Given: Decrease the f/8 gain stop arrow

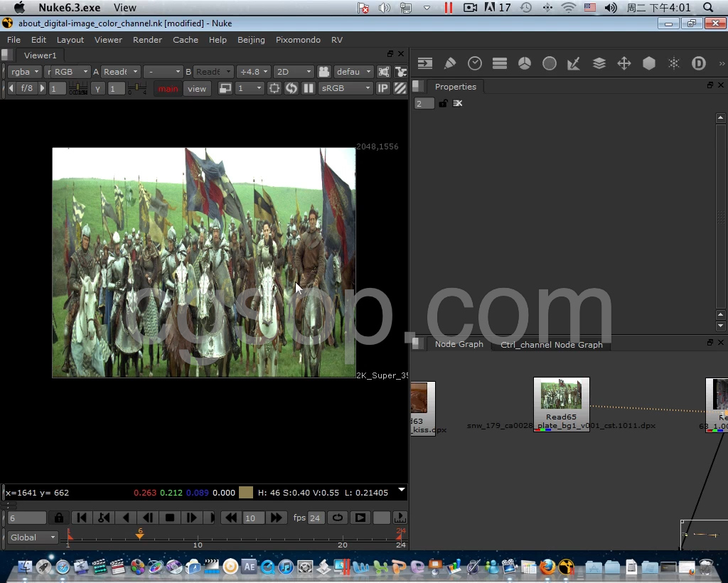Looking at the screenshot, I should click(11, 88).
